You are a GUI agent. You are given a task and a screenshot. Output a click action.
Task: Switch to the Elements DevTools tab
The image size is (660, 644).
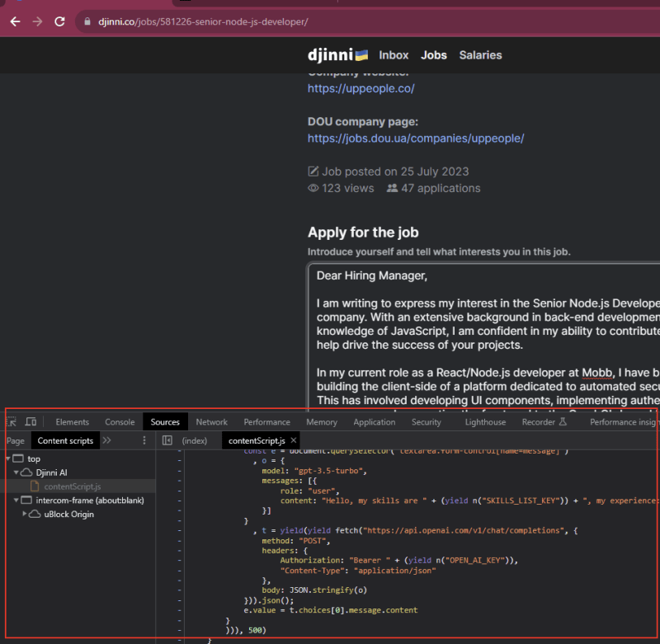click(72, 422)
